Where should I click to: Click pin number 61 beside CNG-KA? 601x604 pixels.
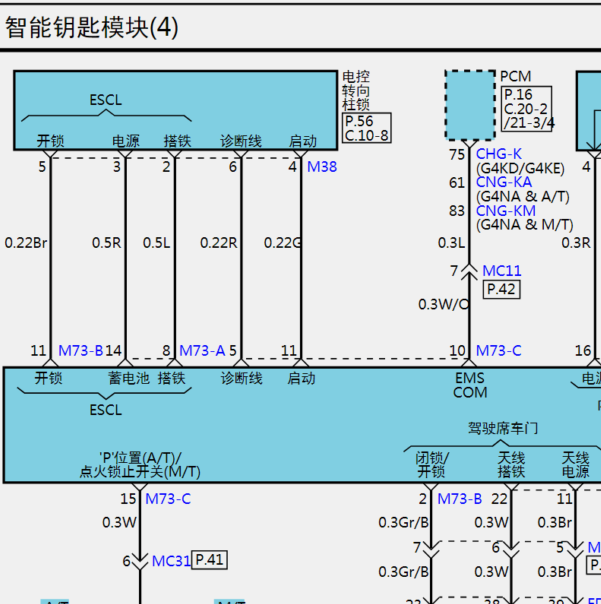click(457, 183)
